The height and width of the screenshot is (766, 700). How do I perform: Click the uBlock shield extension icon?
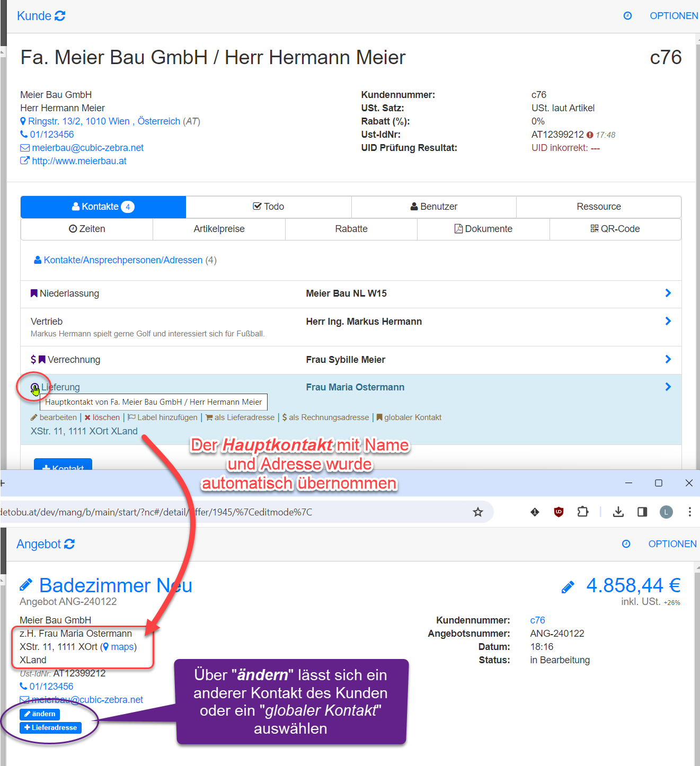pyautogui.click(x=559, y=512)
